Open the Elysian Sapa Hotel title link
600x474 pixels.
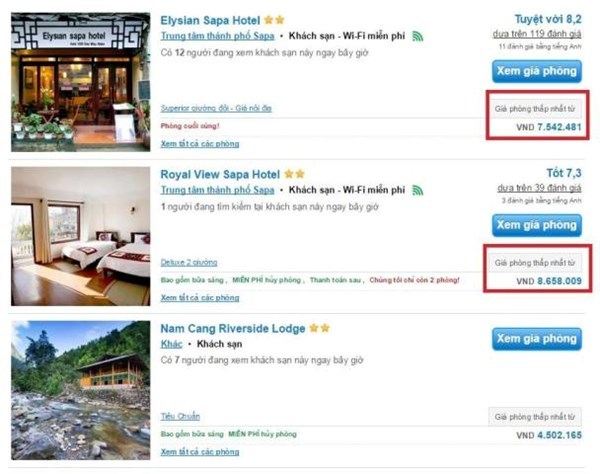coord(209,19)
